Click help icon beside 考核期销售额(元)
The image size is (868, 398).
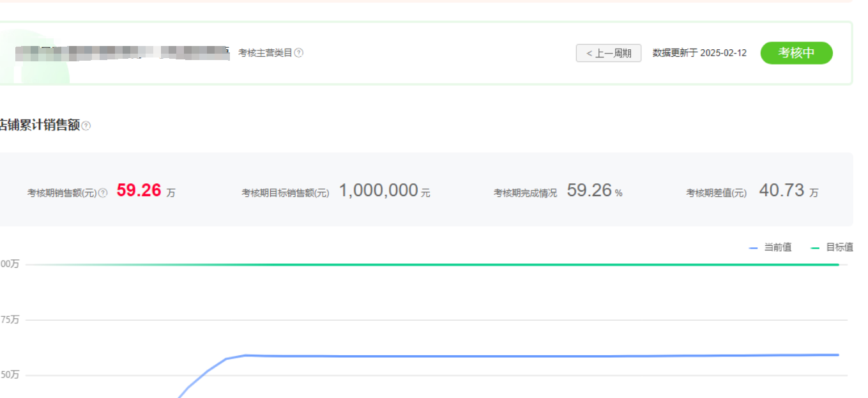pyautogui.click(x=103, y=193)
